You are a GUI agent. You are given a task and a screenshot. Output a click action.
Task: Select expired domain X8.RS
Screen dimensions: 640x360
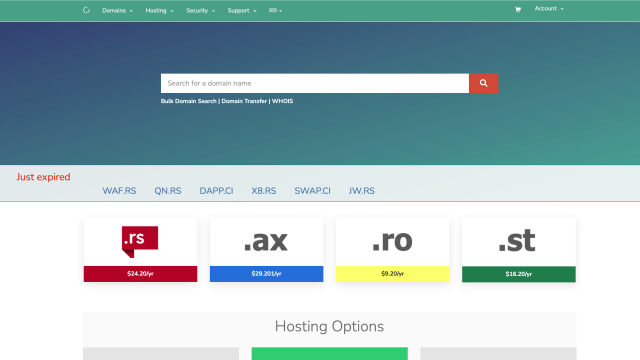(264, 191)
